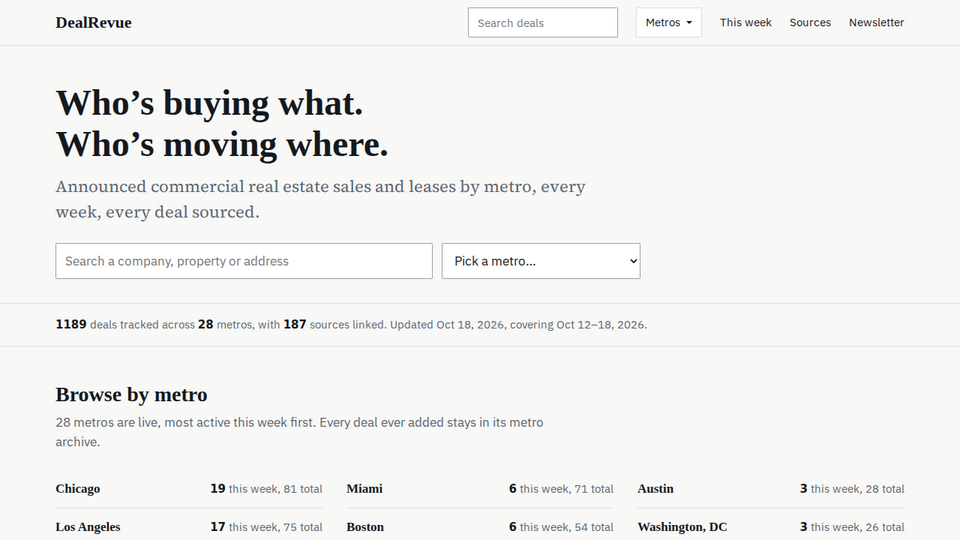Open the Newsletter nav link

tap(876, 23)
